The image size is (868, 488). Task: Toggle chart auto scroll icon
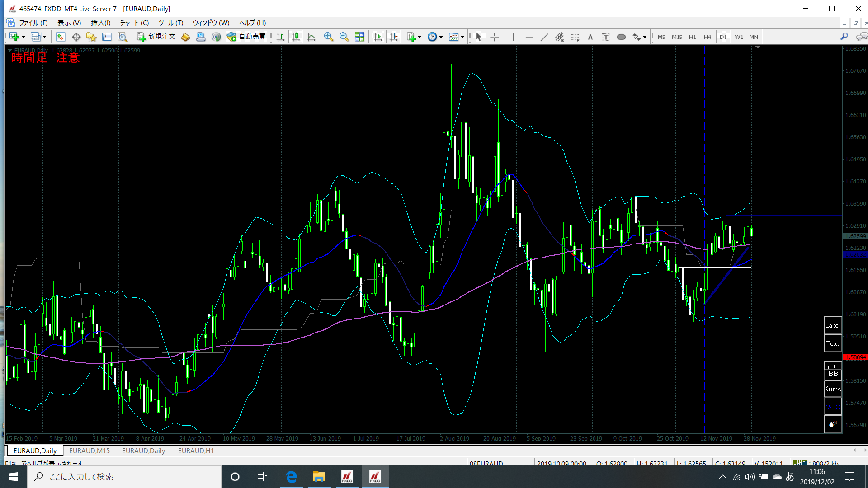click(378, 37)
